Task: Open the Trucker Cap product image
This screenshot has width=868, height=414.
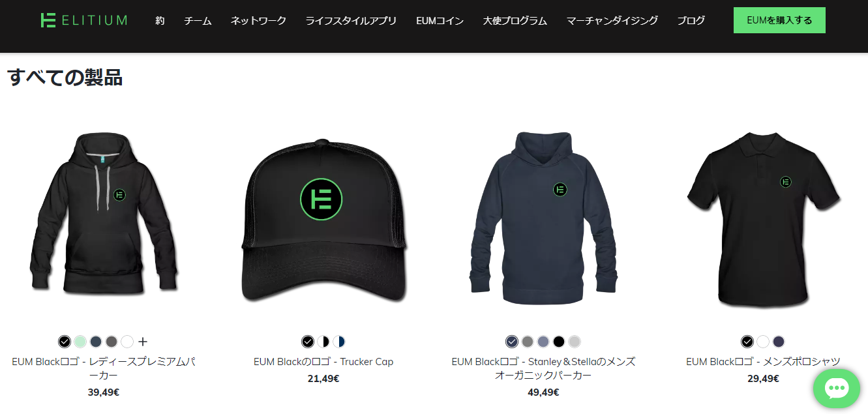Action: click(323, 220)
